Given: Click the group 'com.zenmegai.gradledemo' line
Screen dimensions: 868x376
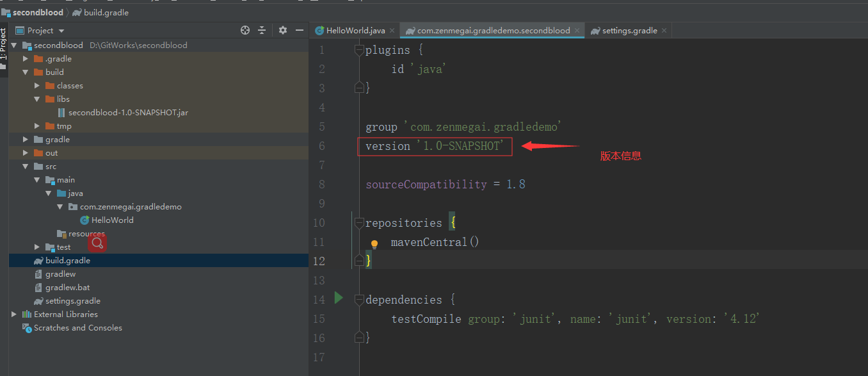Looking at the screenshot, I should 463,127.
